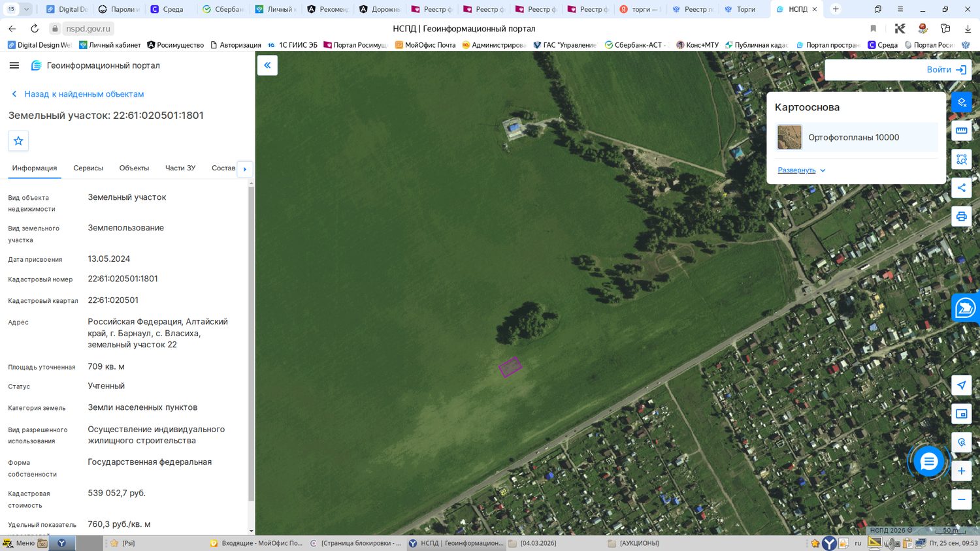
Task: Open the Части ЗУ tab
Action: click(180, 168)
